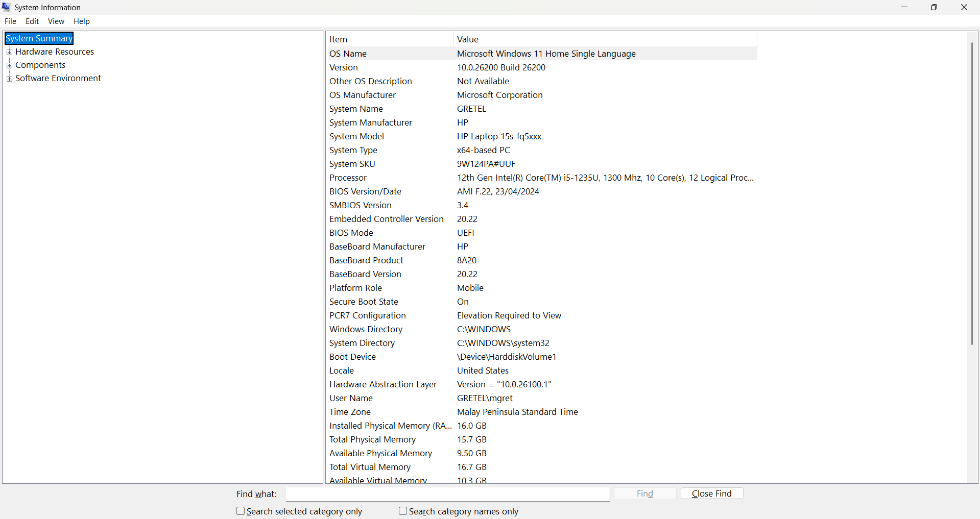The width and height of the screenshot is (980, 519).
Task: Click the Value column header
Action: point(605,39)
